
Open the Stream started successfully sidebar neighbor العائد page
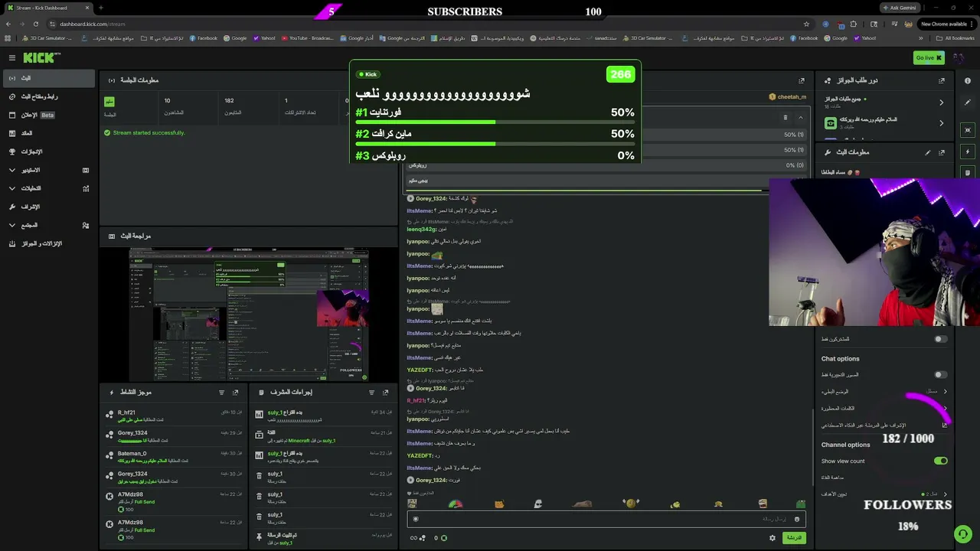coord(48,133)
